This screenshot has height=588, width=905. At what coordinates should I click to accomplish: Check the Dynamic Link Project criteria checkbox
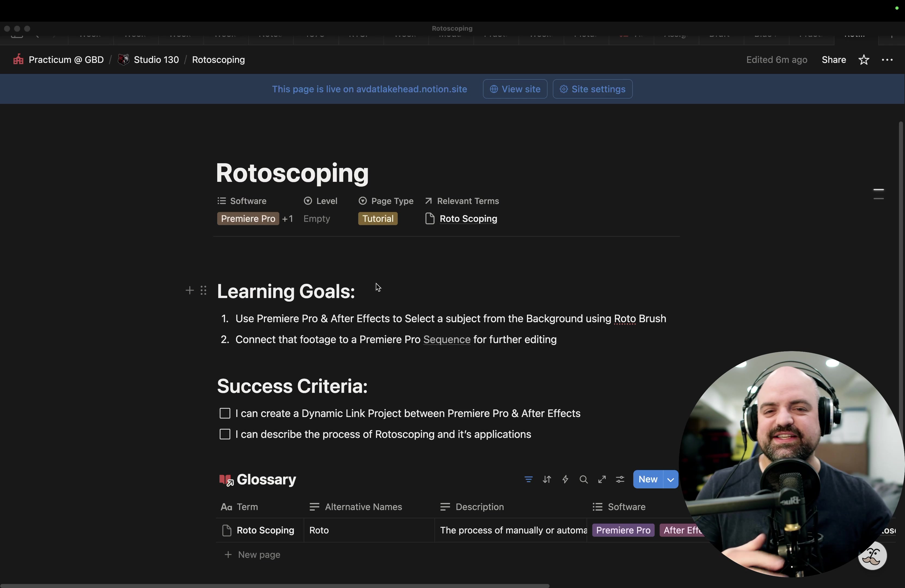coord(225,413)
